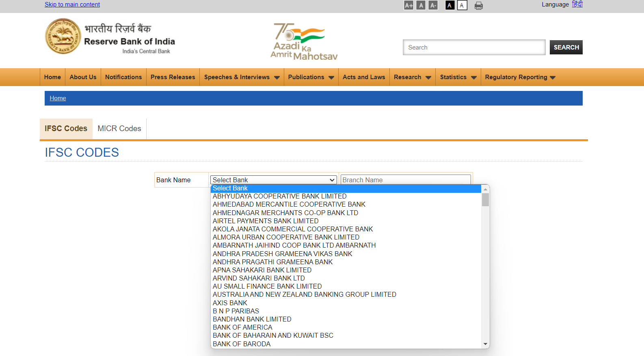644x356 pixels.
Task: Collapse the Select Bank combo box
Action: 273,180
